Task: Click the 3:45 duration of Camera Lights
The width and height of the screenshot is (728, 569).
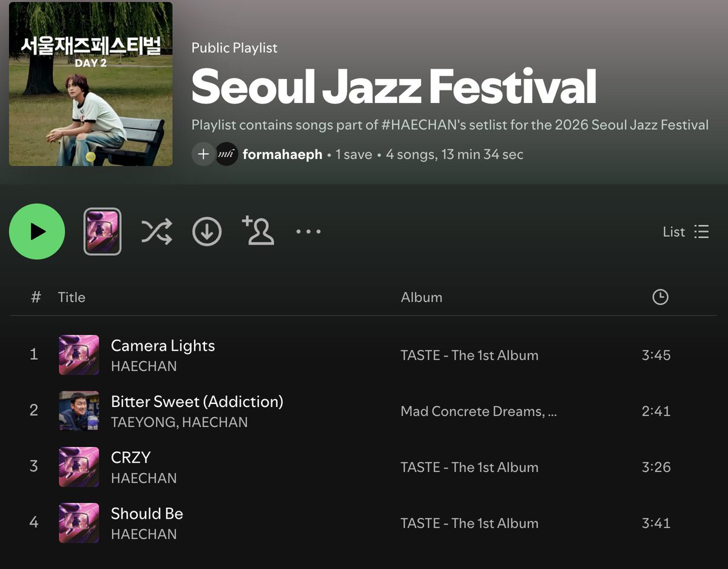Action: pyautogui.click(x=656, y=355)
